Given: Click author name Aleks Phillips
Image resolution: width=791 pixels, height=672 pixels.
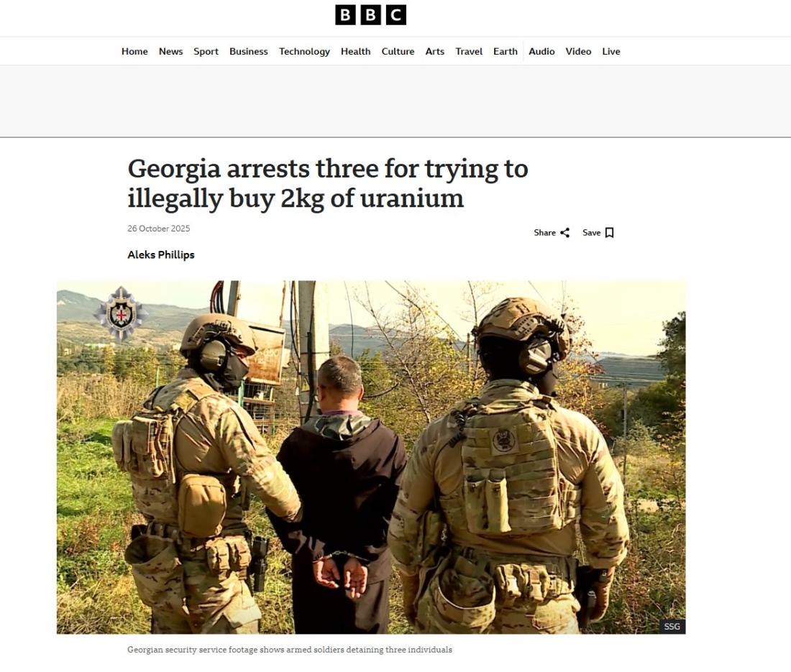Looking at the screenshot, I should (x=161, y=254).
